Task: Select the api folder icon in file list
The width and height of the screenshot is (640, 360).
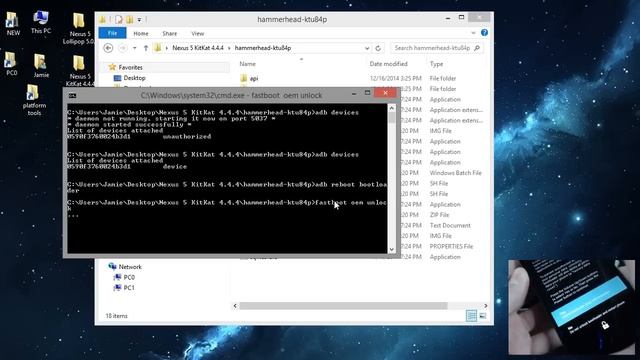Action: 244,78
